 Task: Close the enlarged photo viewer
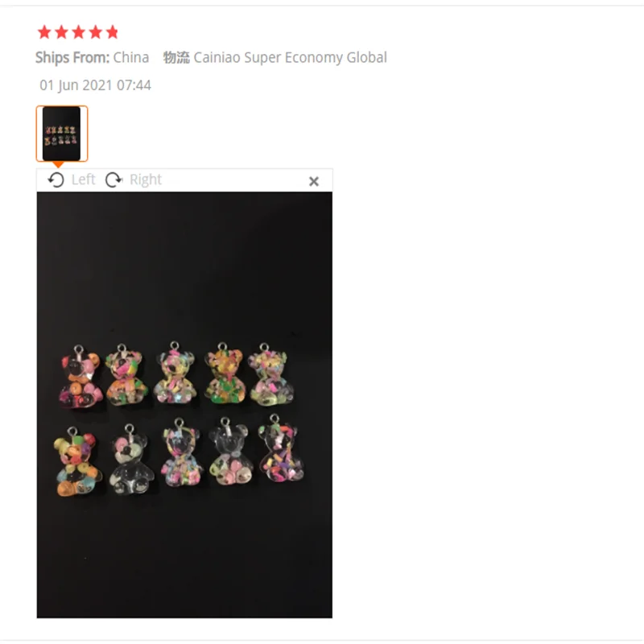coord(314,181)
